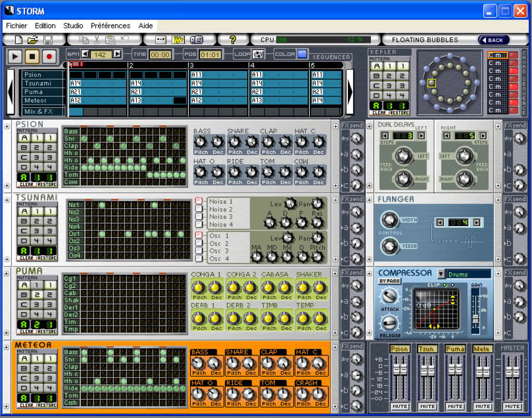Click the cassette tape icon in the toolbar

(x=161, y=40)
